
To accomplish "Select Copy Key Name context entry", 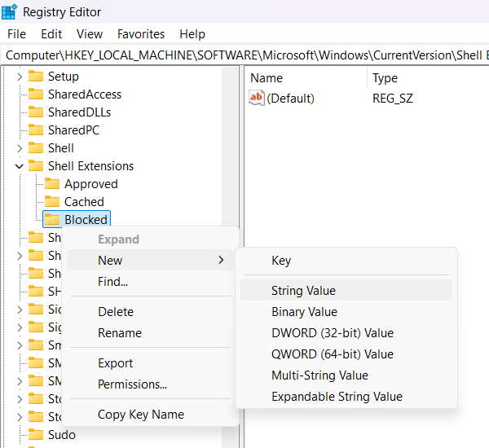I will click(141, 415).
